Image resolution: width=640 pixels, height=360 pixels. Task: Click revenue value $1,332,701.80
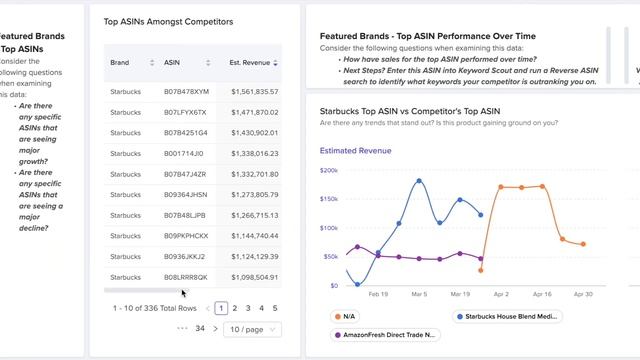[255, 174]
